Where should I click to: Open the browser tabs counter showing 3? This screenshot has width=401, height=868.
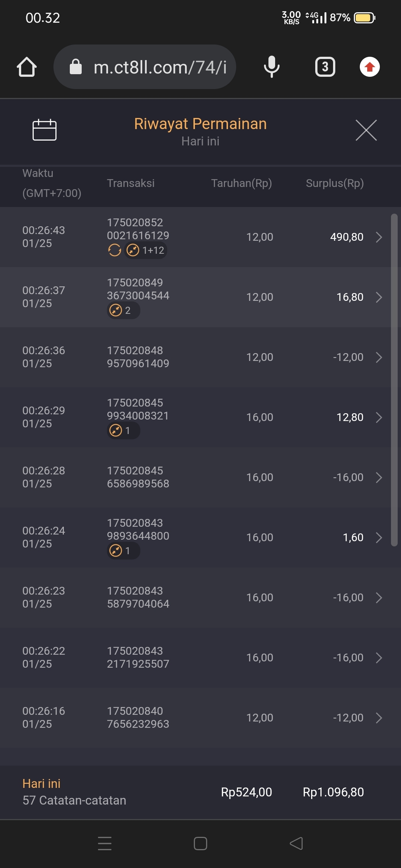point(325,67)
